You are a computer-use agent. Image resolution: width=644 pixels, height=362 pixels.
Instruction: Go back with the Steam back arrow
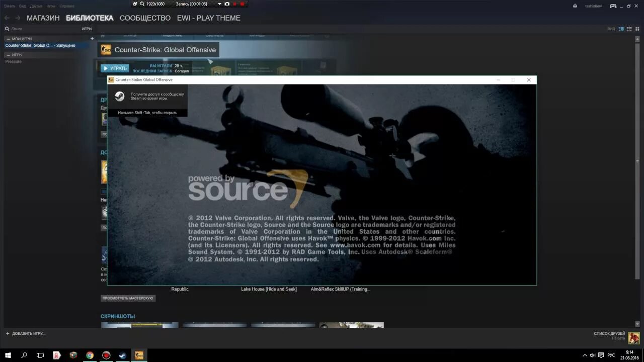pos(7,18)
